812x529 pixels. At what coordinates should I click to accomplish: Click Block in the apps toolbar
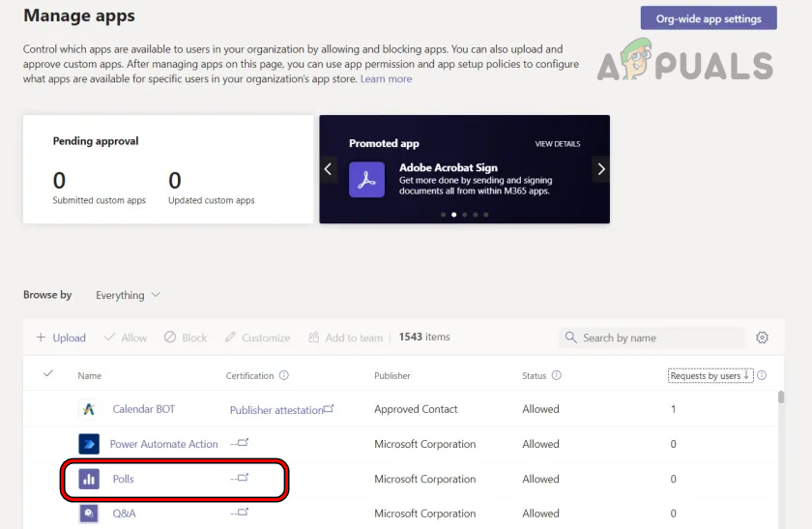186,338
